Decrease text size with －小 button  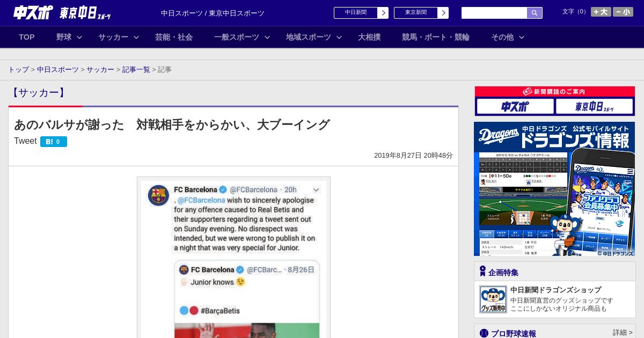[623, 12]
